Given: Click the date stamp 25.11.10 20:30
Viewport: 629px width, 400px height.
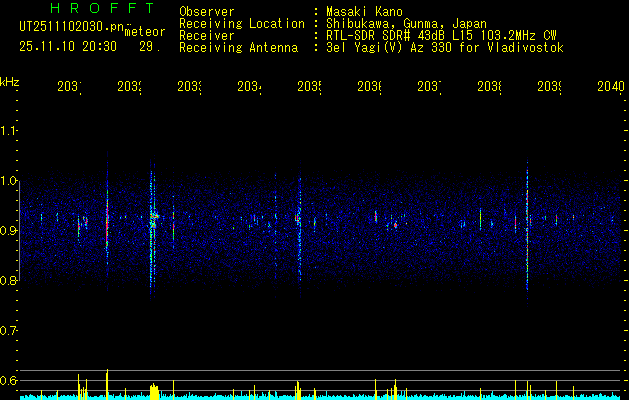Looking at the screenshot, I should 68,47.
